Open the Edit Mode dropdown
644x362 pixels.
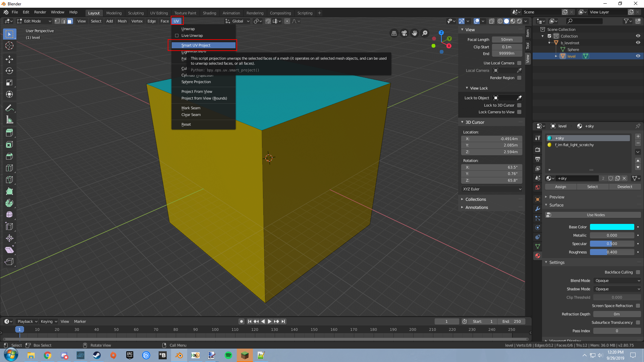tap(33, 21)
